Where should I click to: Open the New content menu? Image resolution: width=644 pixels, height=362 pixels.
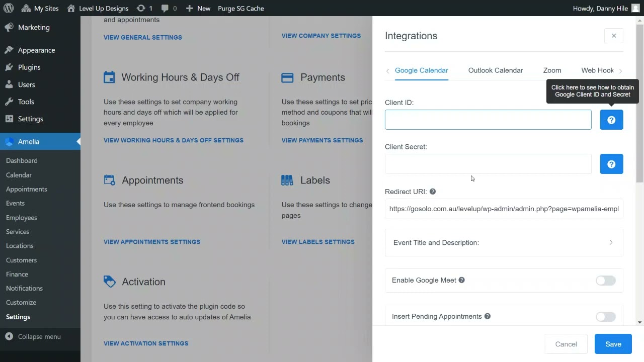[198, 8]
